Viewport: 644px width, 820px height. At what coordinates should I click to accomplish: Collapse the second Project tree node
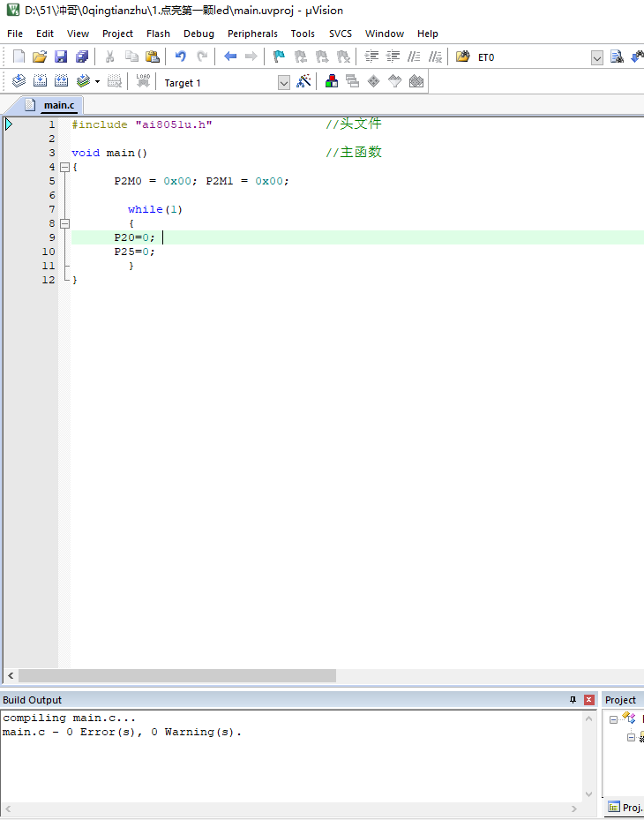[x=631, y=737]
